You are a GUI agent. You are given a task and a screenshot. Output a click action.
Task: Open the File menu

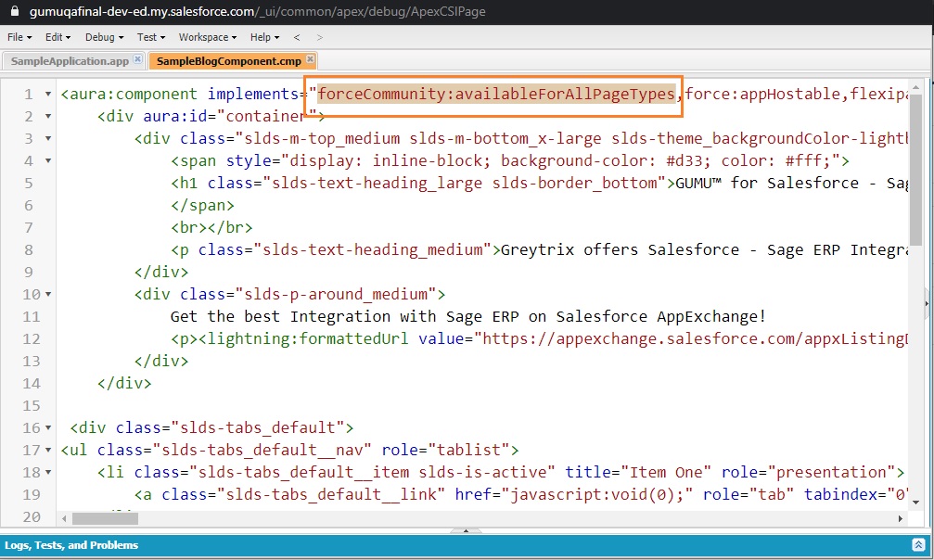[19, 37]
